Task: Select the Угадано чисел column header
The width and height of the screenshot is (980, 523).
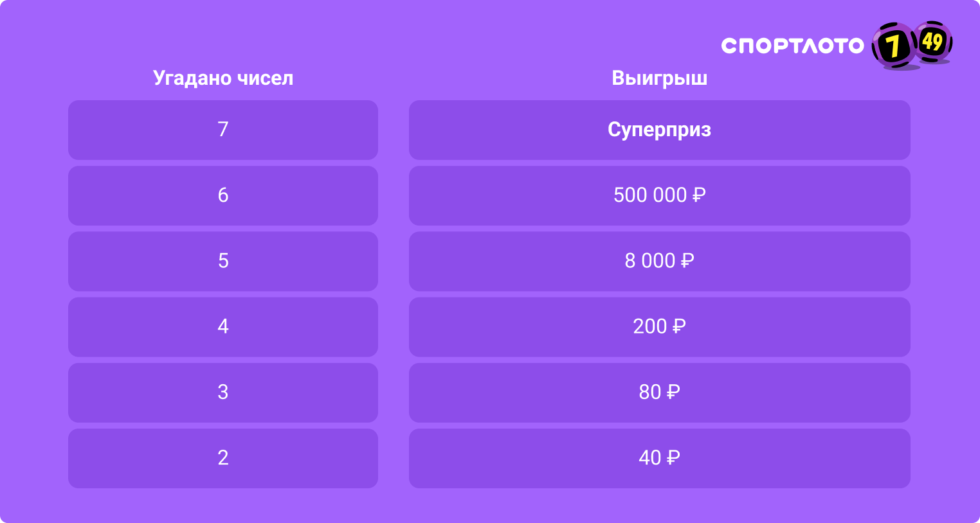Action: (223, 78)
